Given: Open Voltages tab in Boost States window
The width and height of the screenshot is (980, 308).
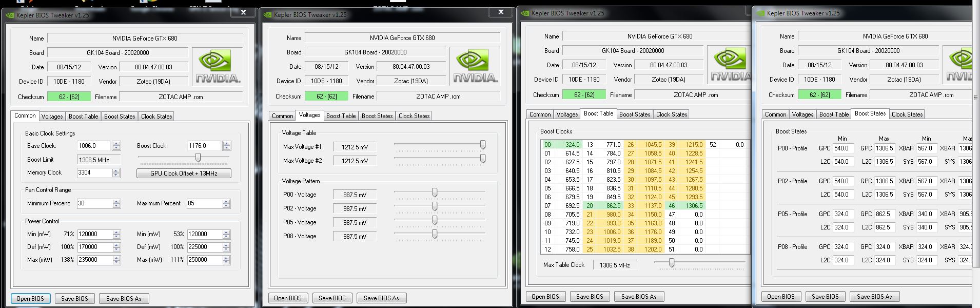Looking at the screenshot, I should coord(802,114).
